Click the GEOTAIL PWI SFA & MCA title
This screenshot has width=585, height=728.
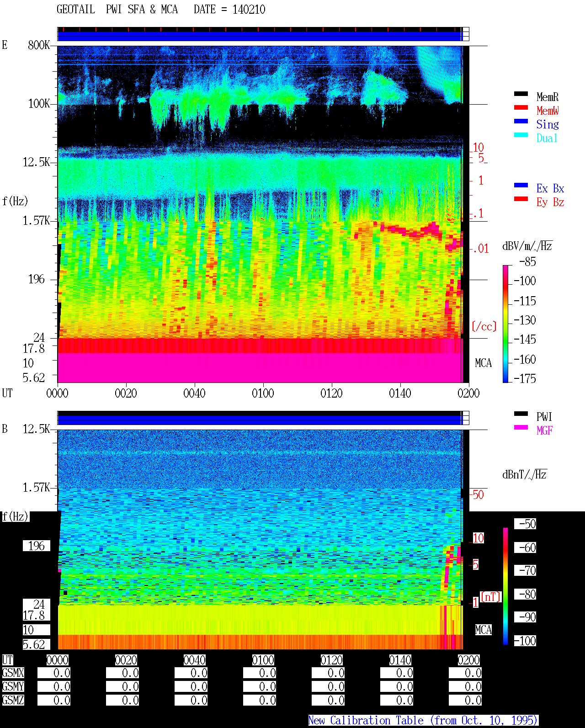click(117, 10)
